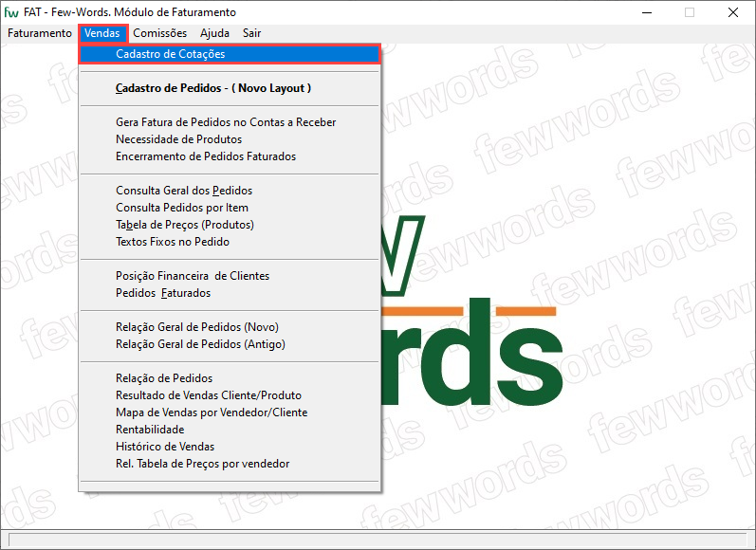Open Resultado de Vendas Cliente/Produto
Viewport: 756px width, 550px height.
tap(230, 395)
